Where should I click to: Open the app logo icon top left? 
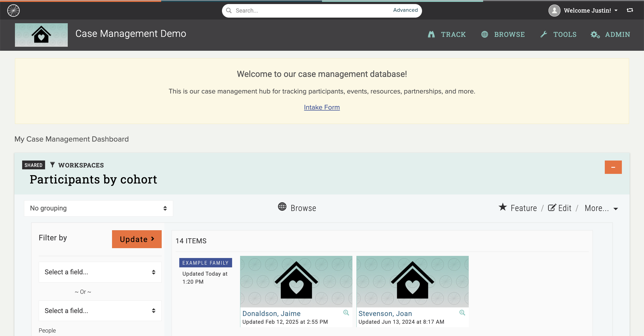click(13, 10)
